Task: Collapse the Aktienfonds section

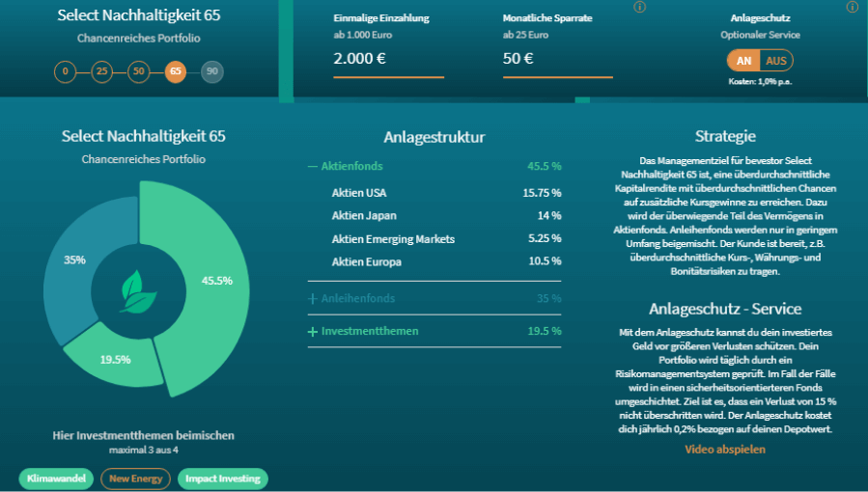Action: (x=434, y=166)
